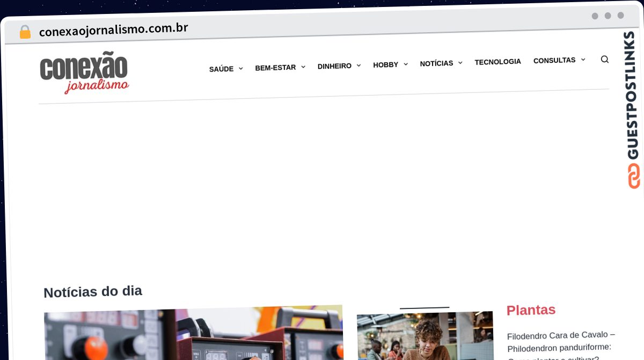The image size is (644, 360).
Task: Click the middle gray window control dot
Action: click(609, 16)
